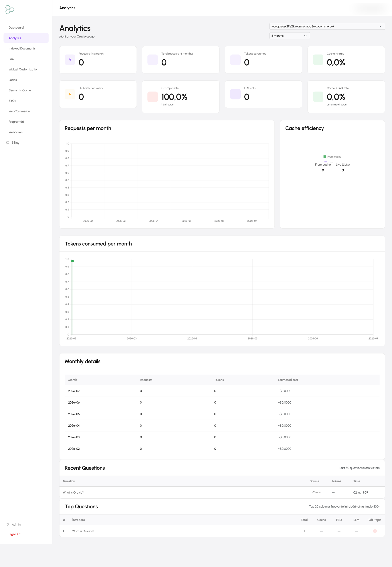Open the Billing page link

(x=26, y=143)
